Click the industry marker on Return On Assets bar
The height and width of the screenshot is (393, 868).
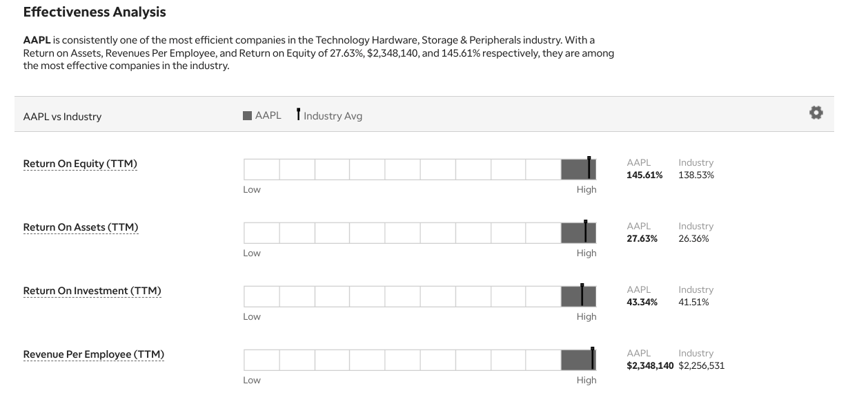[585, 231]
